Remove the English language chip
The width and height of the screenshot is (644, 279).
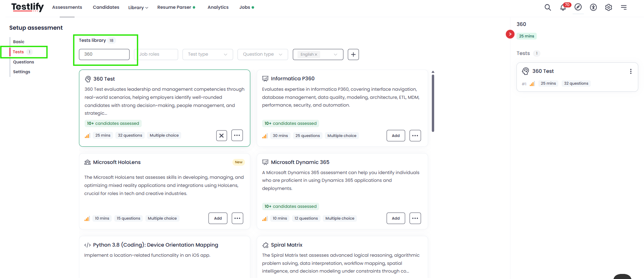[x=316, y=55]
